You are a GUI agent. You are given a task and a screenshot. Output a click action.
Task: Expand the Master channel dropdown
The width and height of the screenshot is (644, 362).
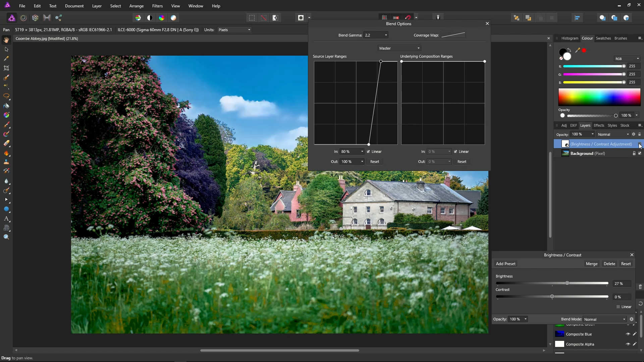399,48
